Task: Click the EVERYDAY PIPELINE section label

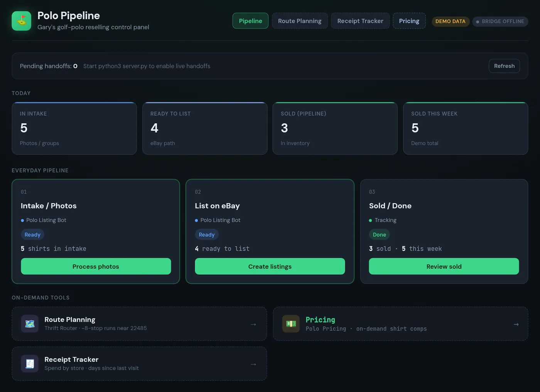Action: (40, 170)
